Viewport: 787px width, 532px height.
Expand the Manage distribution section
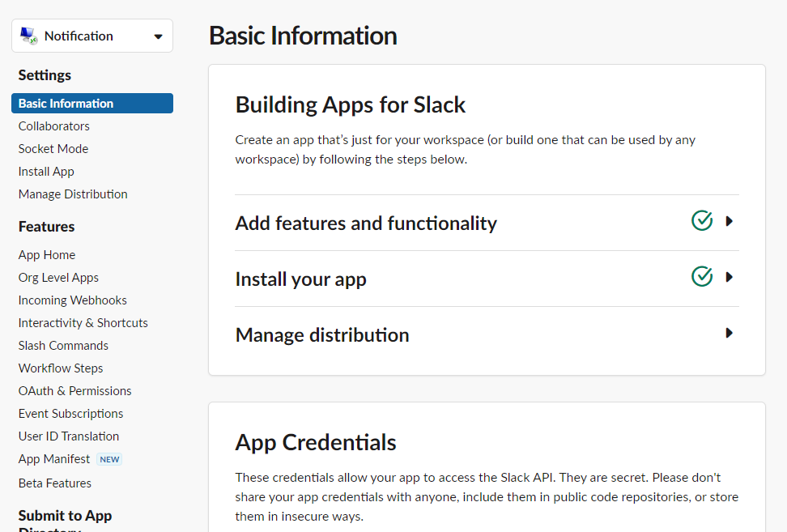[x=730, y=333]
